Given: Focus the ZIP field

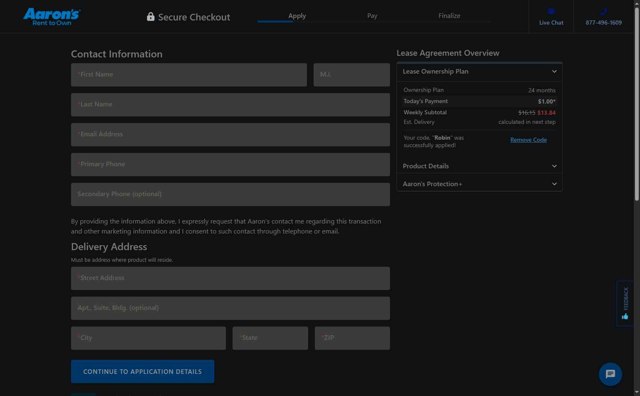Looking at the screenshot, I should pyautogui.click(x=352, y=338).
